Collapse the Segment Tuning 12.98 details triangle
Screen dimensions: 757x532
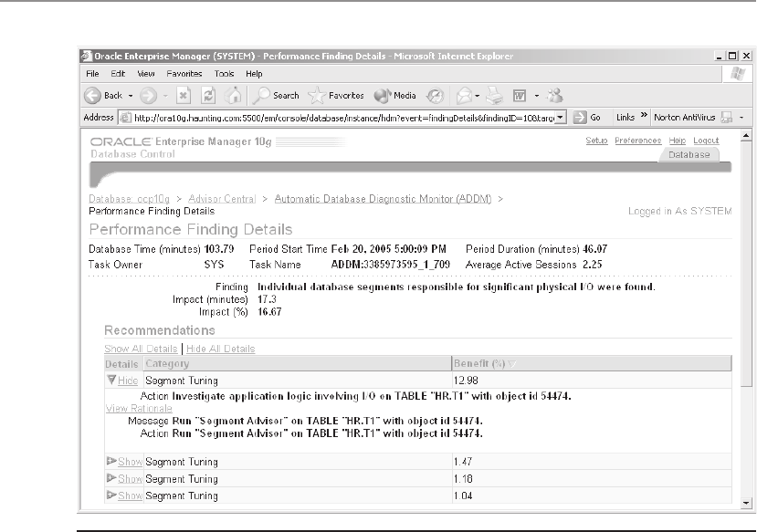[111, 381]
